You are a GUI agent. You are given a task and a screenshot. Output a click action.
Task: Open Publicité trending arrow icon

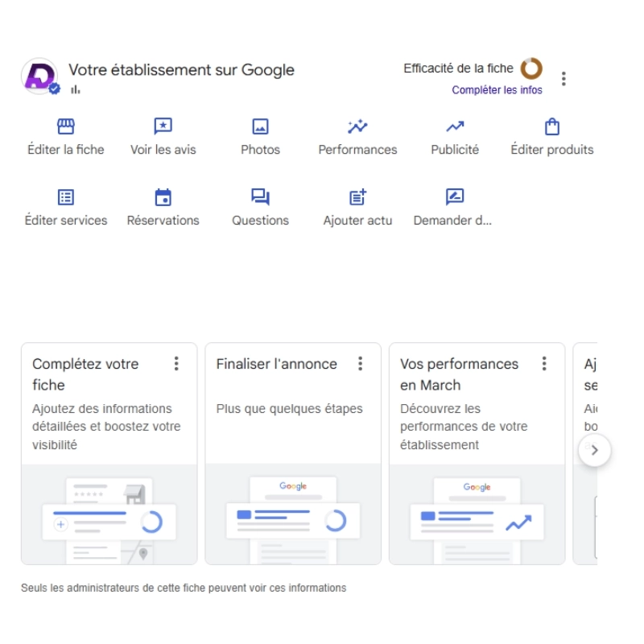[455, 126]
